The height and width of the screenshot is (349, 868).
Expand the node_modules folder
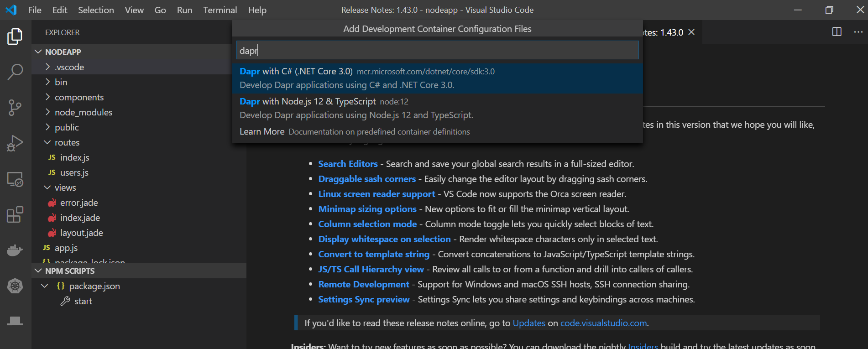click(x=83, y=112)
